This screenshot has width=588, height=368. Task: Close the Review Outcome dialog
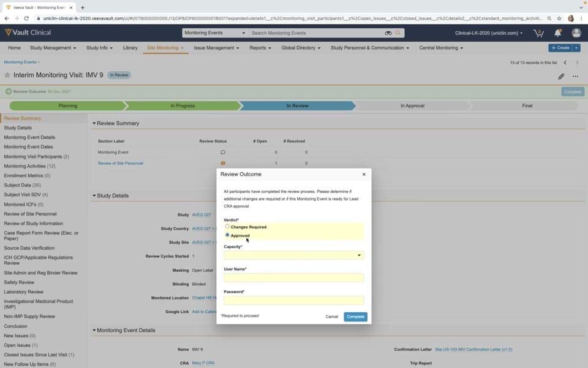click(x=364, y=174)
